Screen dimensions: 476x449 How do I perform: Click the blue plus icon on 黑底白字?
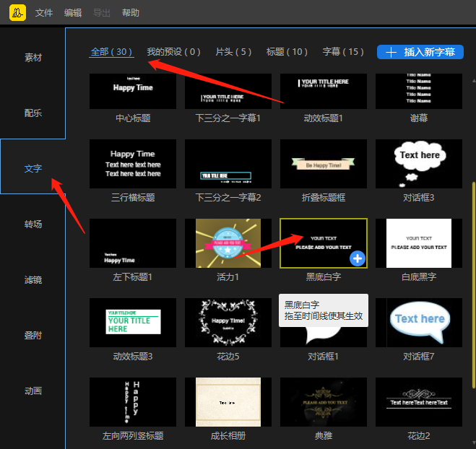pos(358,258)
